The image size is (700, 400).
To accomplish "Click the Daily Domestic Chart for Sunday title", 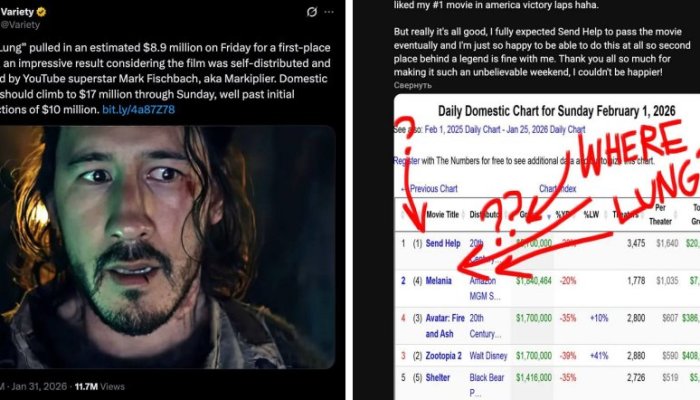I will click(556, 111).
